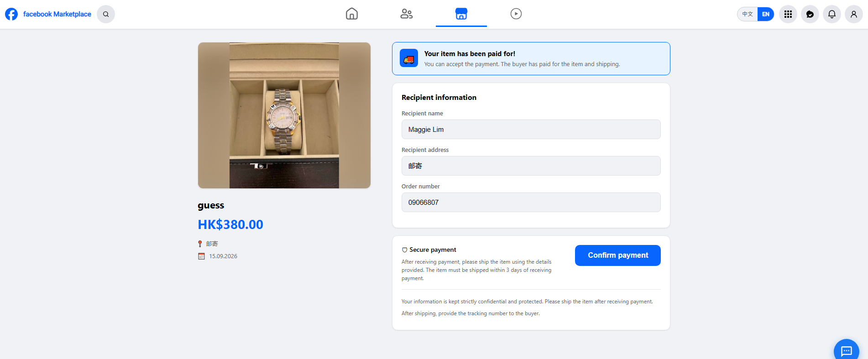Click the calendar icon next to date

point(201,256)
